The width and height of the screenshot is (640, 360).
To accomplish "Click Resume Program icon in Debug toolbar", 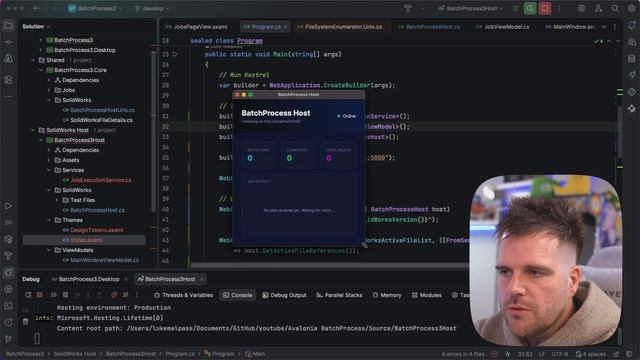I will point(53,295).
